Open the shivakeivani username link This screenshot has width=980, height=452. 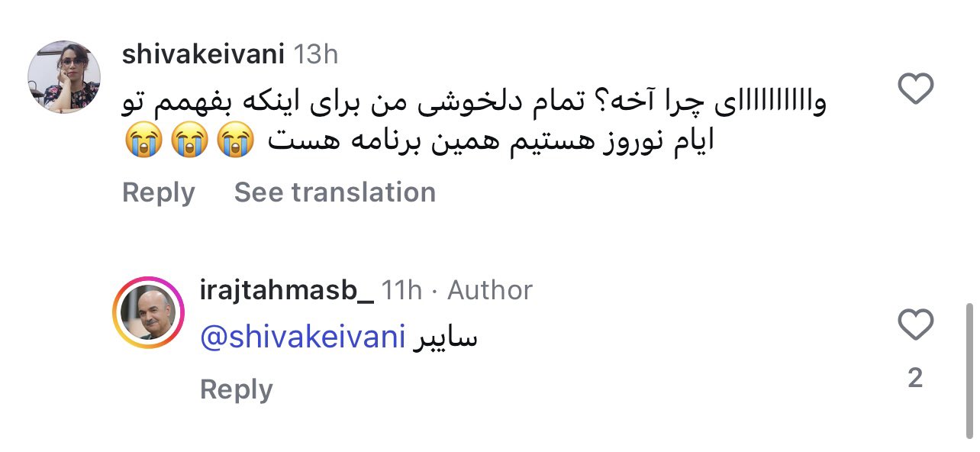tap(203, 54)
